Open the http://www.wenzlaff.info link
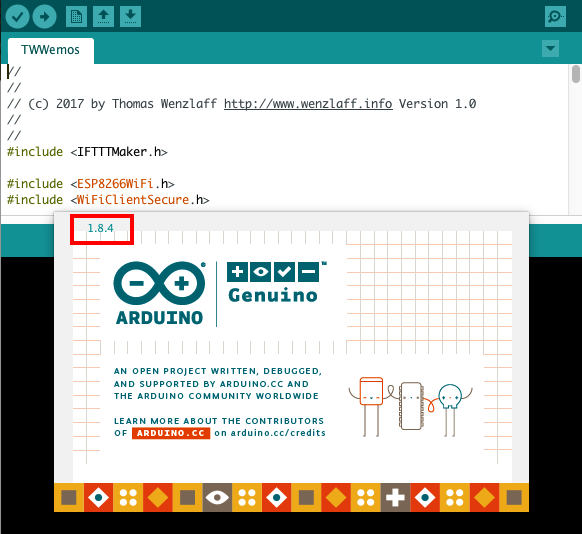The height and width of the screenshot is (534, 582). coord(308,104)
